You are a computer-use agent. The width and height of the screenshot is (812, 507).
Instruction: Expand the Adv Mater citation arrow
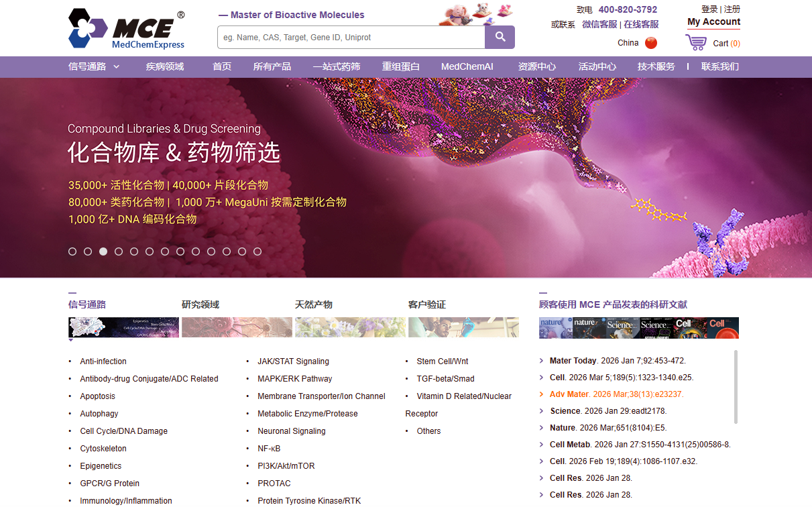click(542, 394)
